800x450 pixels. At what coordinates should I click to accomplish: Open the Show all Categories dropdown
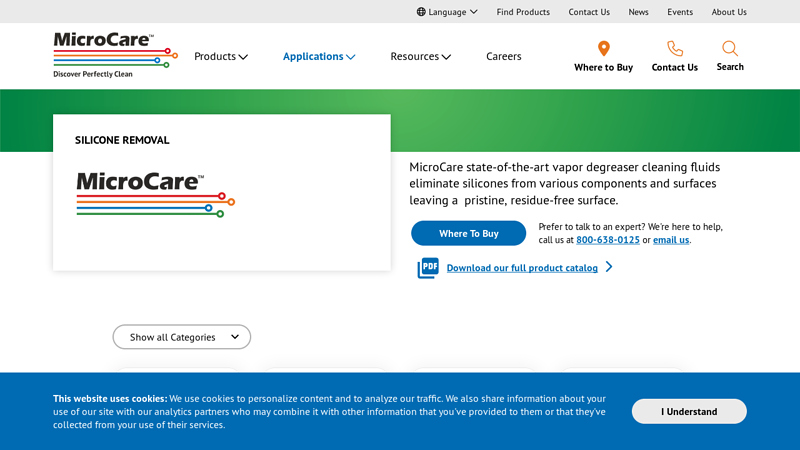pos(182,337)
